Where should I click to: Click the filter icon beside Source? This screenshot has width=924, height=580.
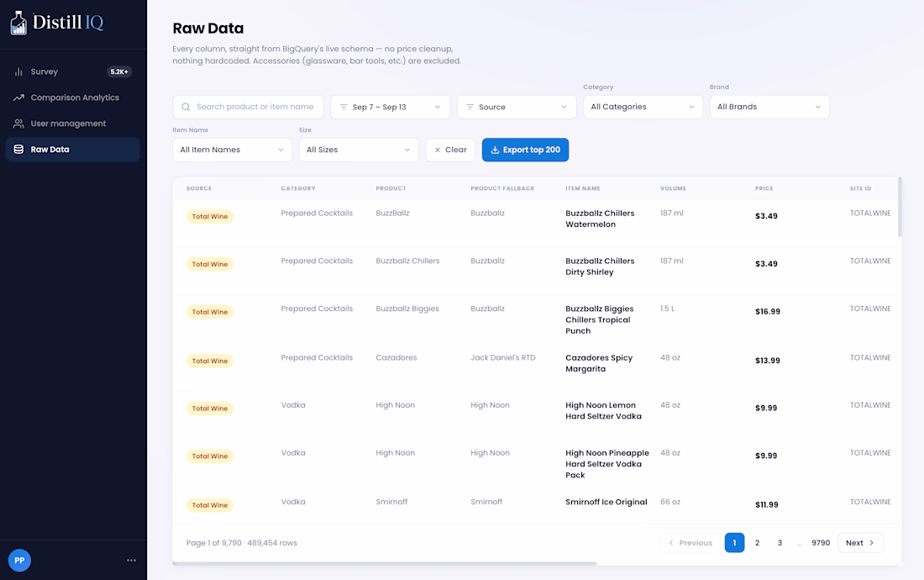[470, 108]
